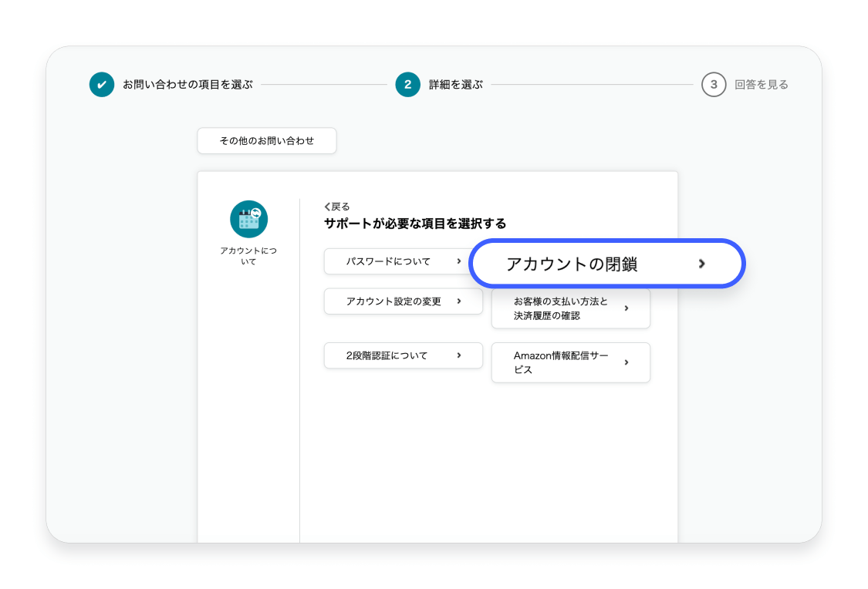The height and width of the screenshot is (589, 868).
Task: Click the teal account calendar icon
Action: 248,219
